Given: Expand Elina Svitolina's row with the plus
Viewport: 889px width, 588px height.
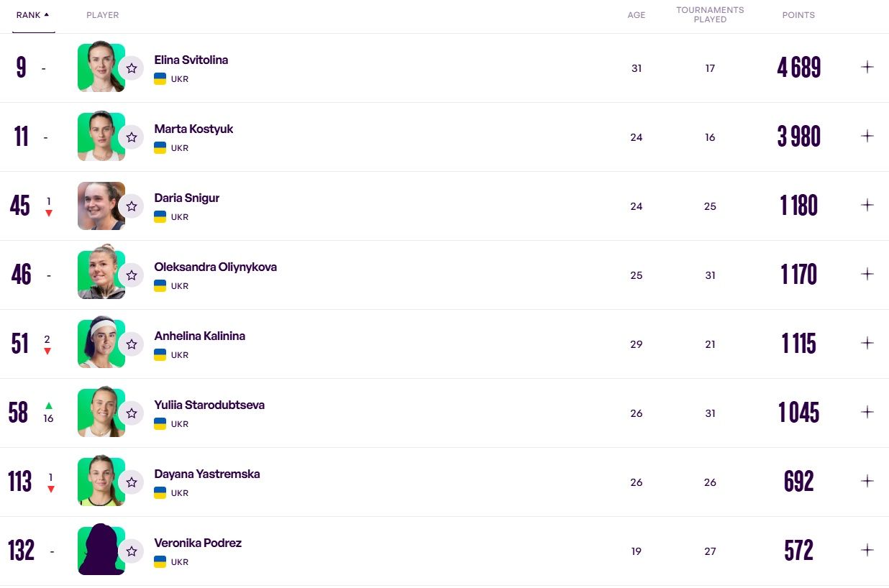Looking at the screenshot, I should click(x=867, y=67).
